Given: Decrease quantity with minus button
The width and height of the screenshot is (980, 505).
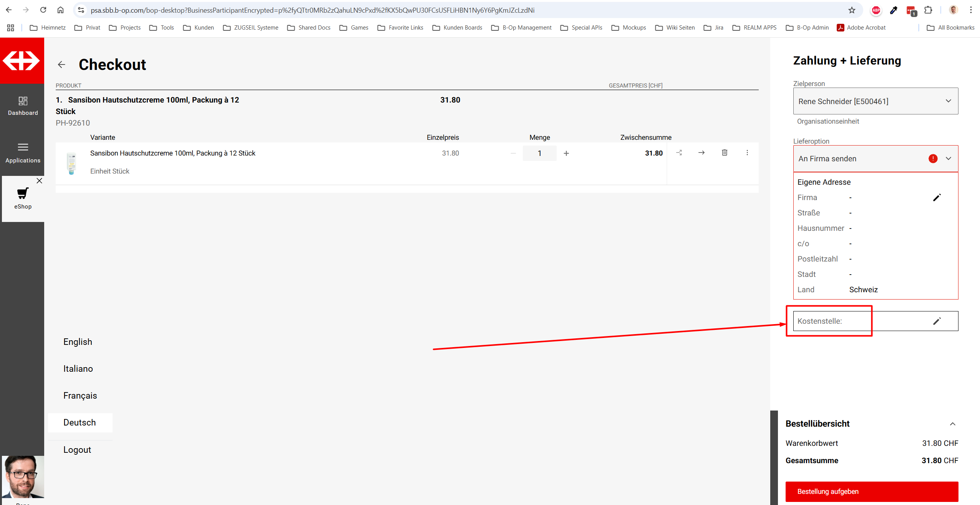Looking at the screenshot, I should 513,153.
